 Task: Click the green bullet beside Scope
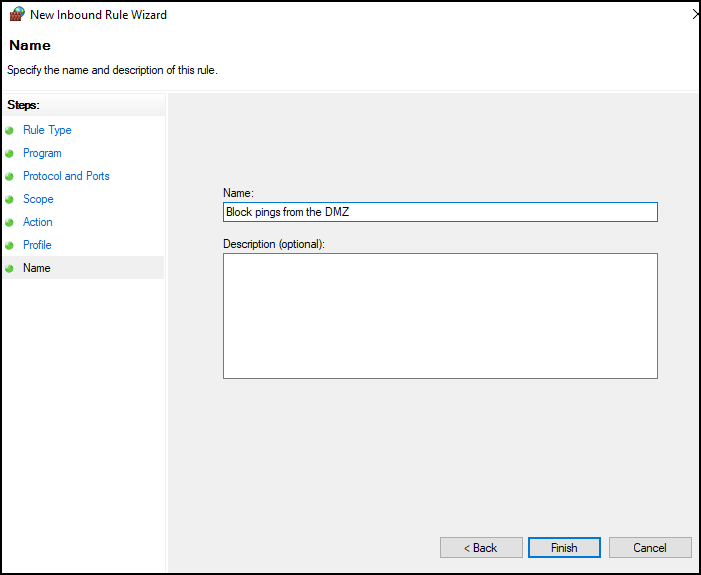coord(9,199)
